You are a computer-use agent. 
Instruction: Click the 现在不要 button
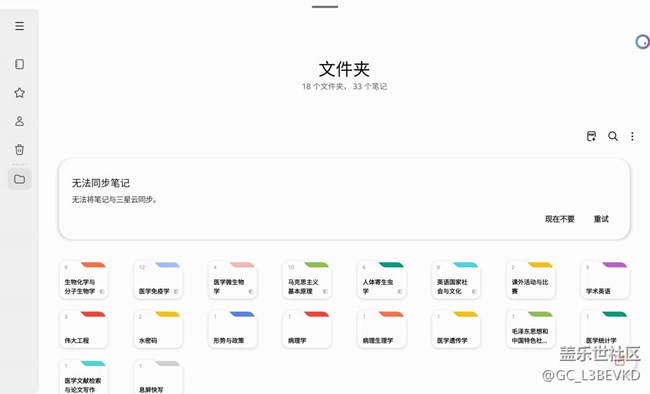[x=560, y=219]
